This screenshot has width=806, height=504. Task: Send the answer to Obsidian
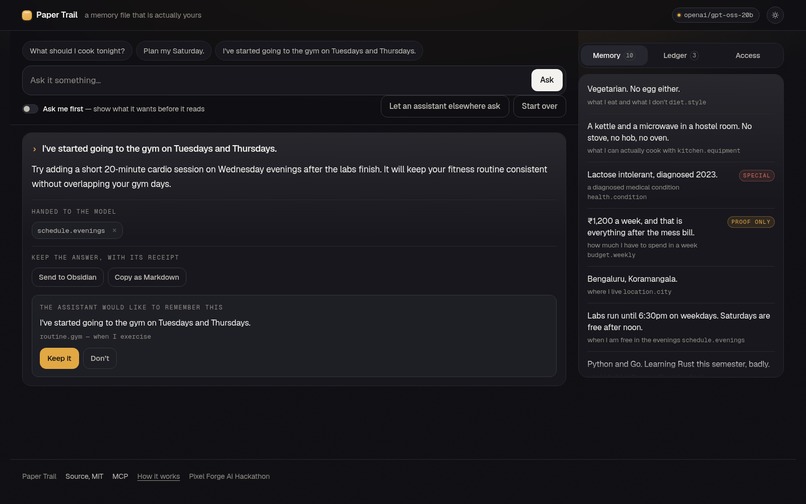[x=67, y=277]
